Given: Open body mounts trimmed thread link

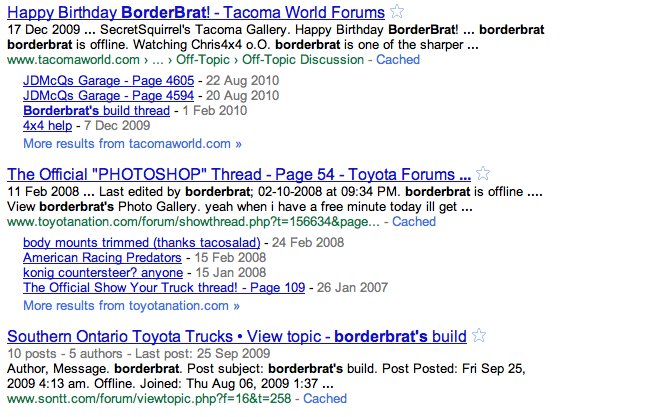Looking at the screenshot, I should click(x=141, y=242).
